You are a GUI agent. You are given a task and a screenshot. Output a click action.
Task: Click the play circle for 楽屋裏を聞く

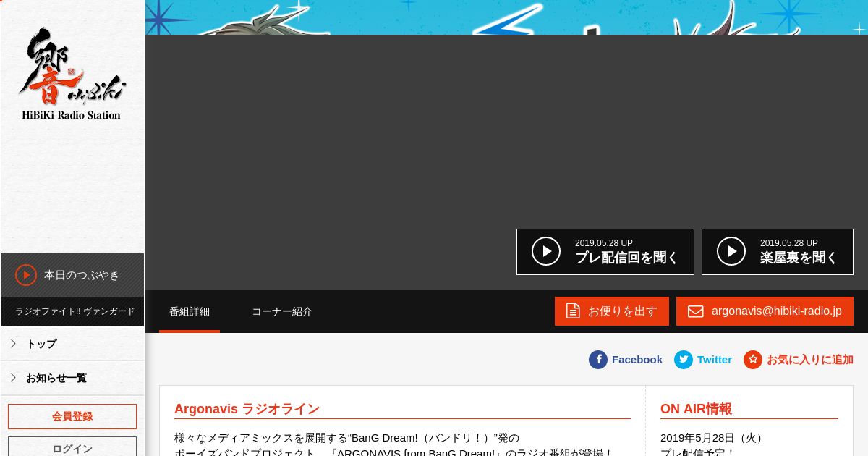coord(731,251)
